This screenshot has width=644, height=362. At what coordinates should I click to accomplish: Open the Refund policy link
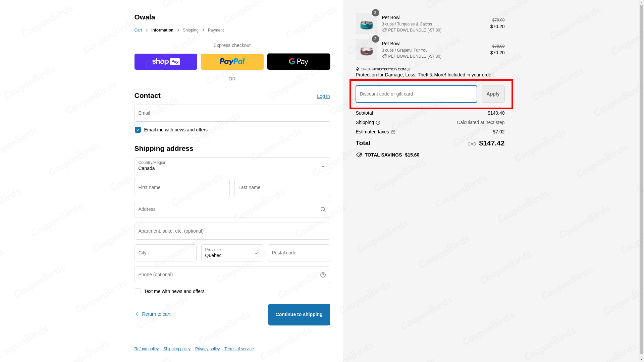[x=146, y=349]
